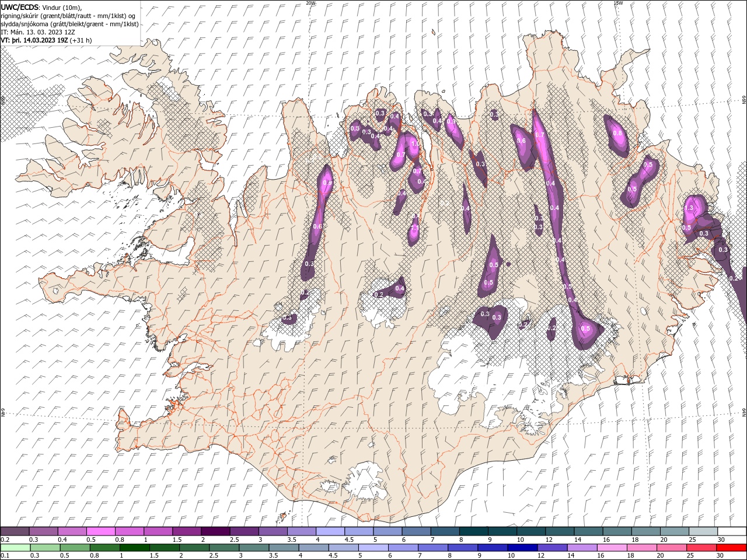The width and height of the screenshot is (747, 560).
Task: Click the upper legend swatch between 4 and 4.5
Action: point(330,531)
